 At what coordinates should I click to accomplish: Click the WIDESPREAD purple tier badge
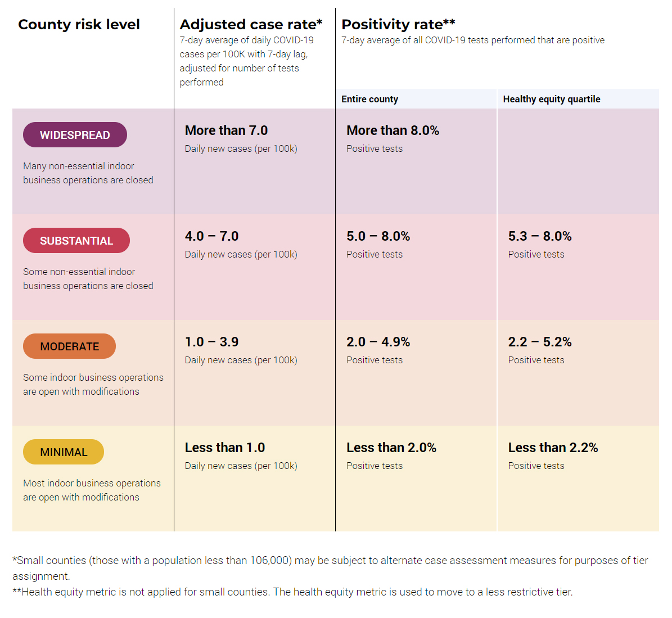point(75,135)
